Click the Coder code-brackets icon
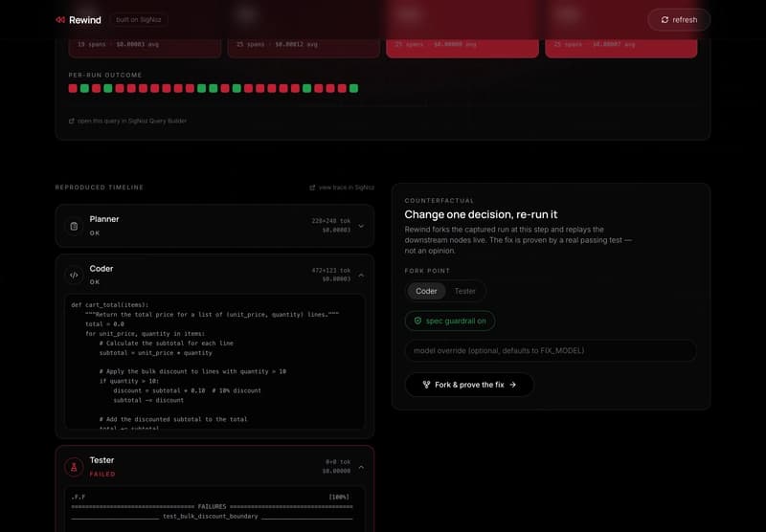This screenshot has height=532, width=766. [74, 276]
